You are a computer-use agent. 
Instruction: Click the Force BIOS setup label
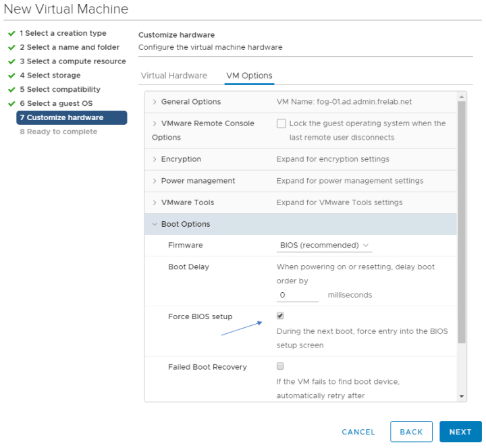tap(200, 316)
